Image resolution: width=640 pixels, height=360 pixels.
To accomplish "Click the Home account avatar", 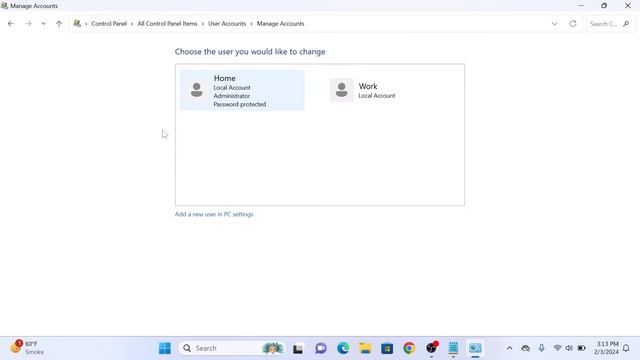I will pyautogui.click(x=197, y=90).
